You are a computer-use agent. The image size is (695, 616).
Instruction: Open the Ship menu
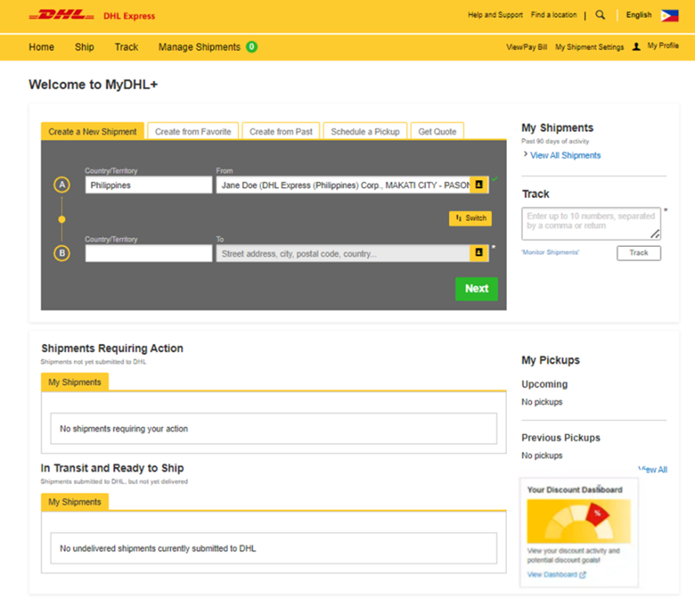tap(84, 47)
